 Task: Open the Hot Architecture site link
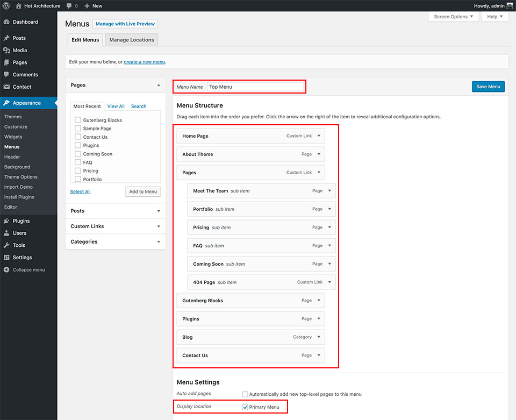coord(42,6)
